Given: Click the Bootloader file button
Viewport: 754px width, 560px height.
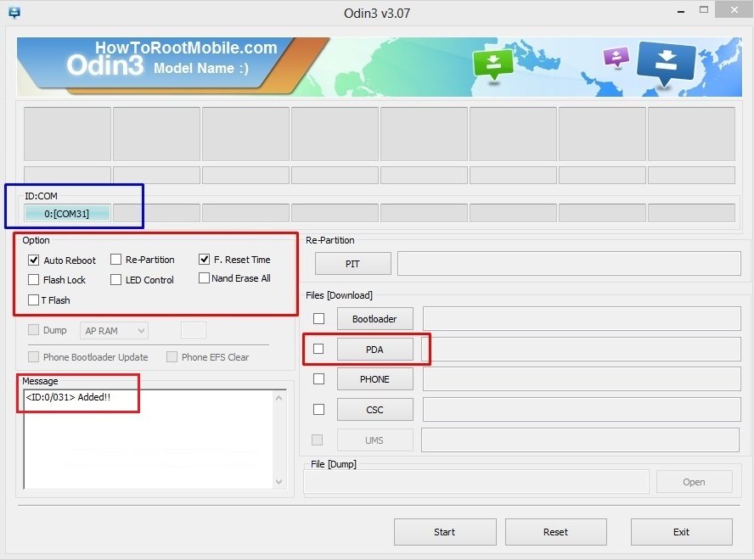Looking at the screenshot, I should [x=374, y=319].
